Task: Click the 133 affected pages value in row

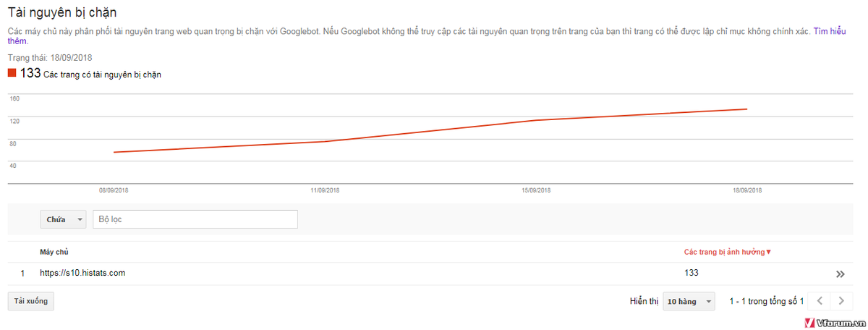Action: (692, 273)
